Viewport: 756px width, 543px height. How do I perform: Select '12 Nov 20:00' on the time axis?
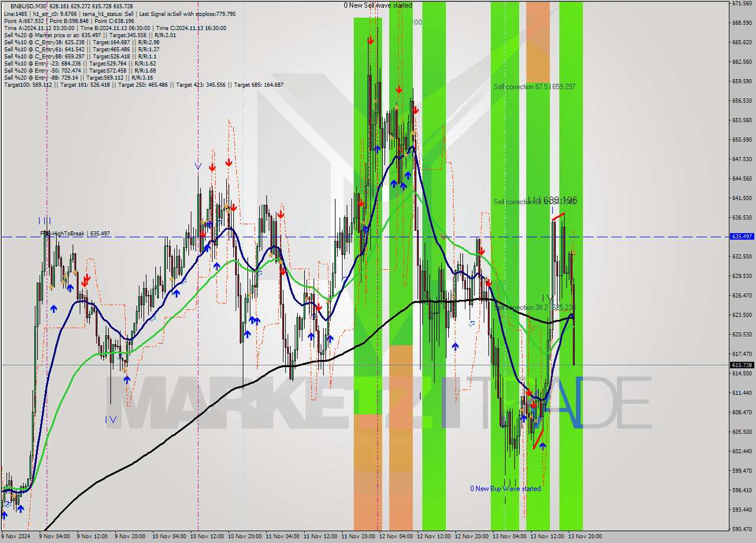[x=471, y=537]
